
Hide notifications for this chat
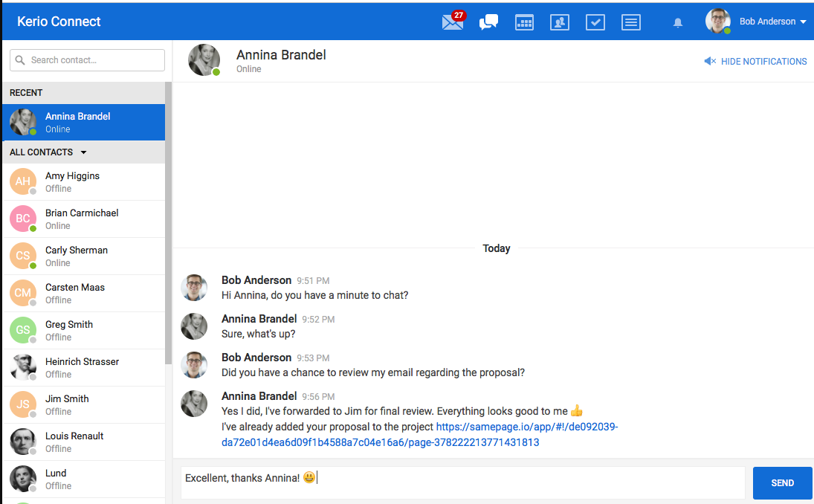click(755, 61)
